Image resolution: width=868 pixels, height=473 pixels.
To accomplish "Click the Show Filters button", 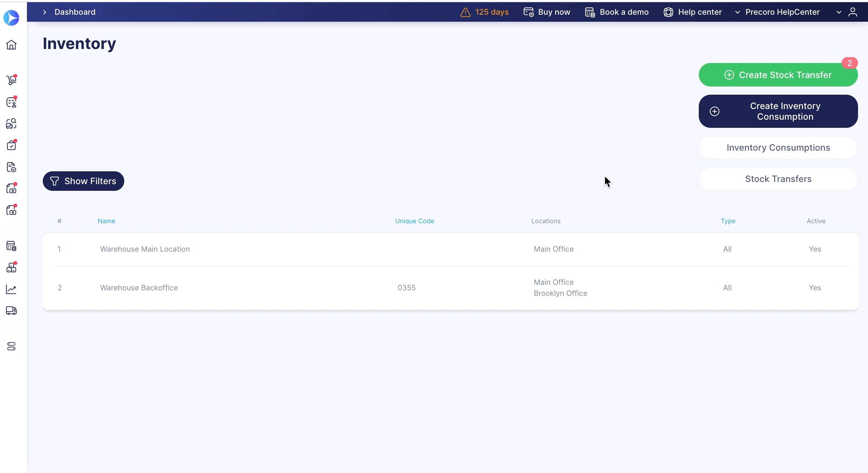I will point(83,181).
